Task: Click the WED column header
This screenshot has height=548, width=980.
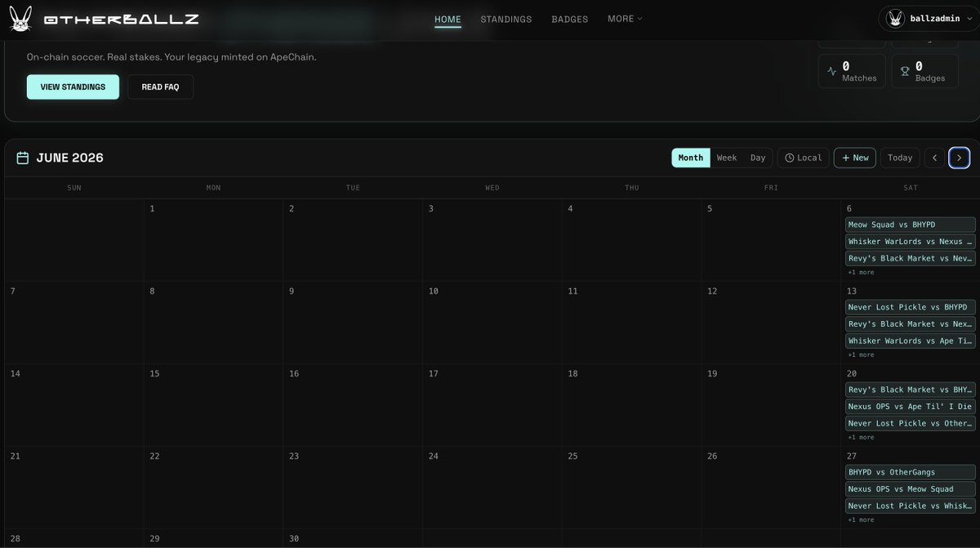Action: (x=492, y=188)
